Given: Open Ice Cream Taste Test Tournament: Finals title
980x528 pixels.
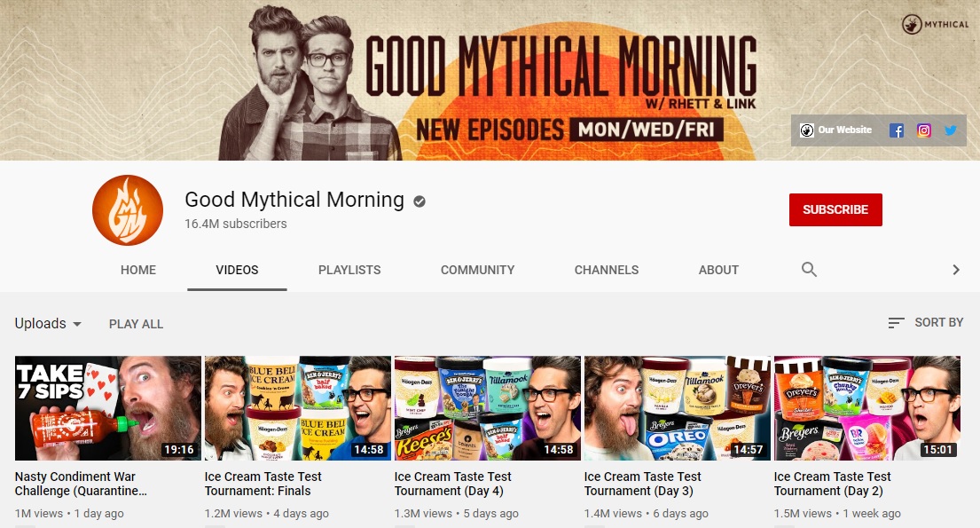Looking at the screenshot, I should point(263,484).
